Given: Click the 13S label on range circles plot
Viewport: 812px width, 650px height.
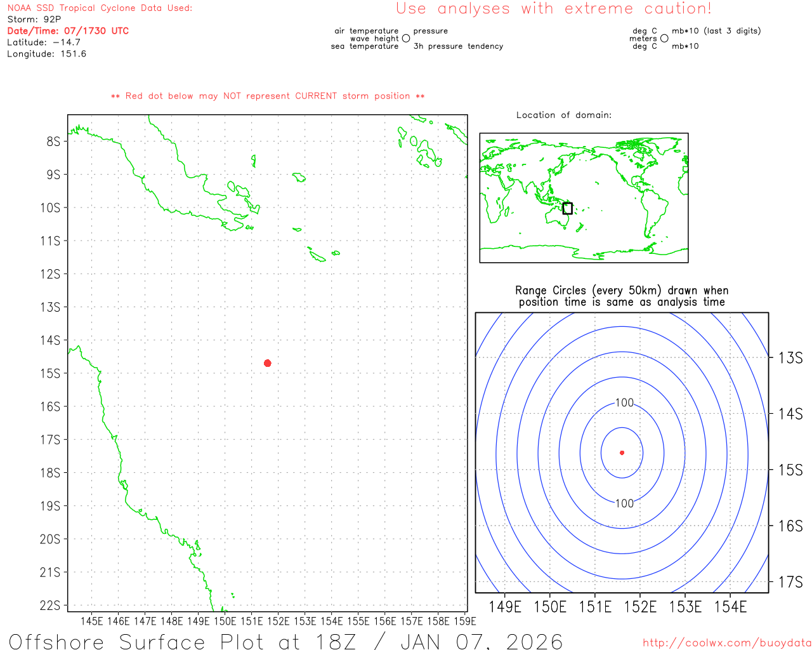Looking at the screenshot, I should click(x=790, y=358).
